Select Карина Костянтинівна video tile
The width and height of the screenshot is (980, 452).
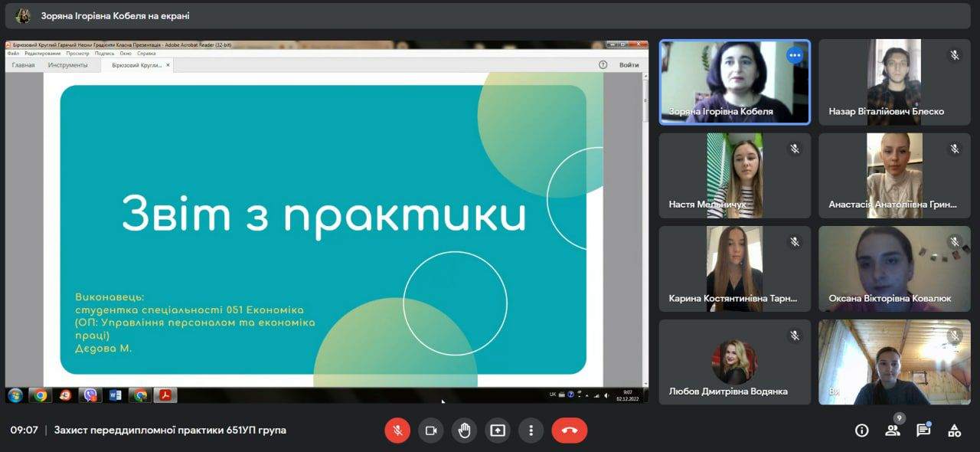click(735, 269)
